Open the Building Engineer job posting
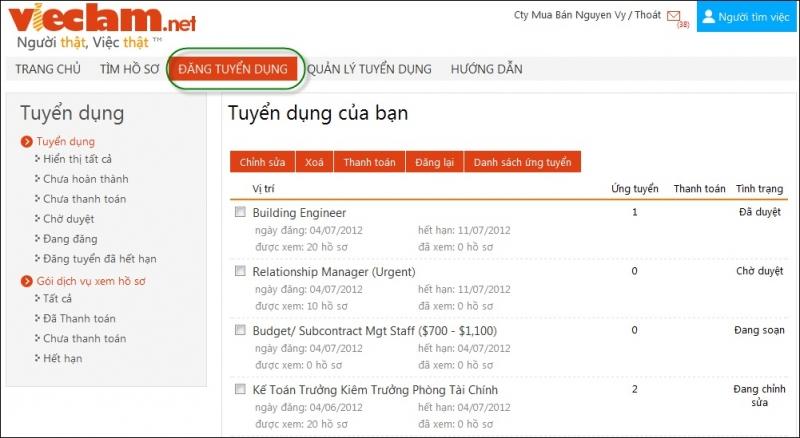Viewport: 800px width, 438px height. (x=299, y=213)
